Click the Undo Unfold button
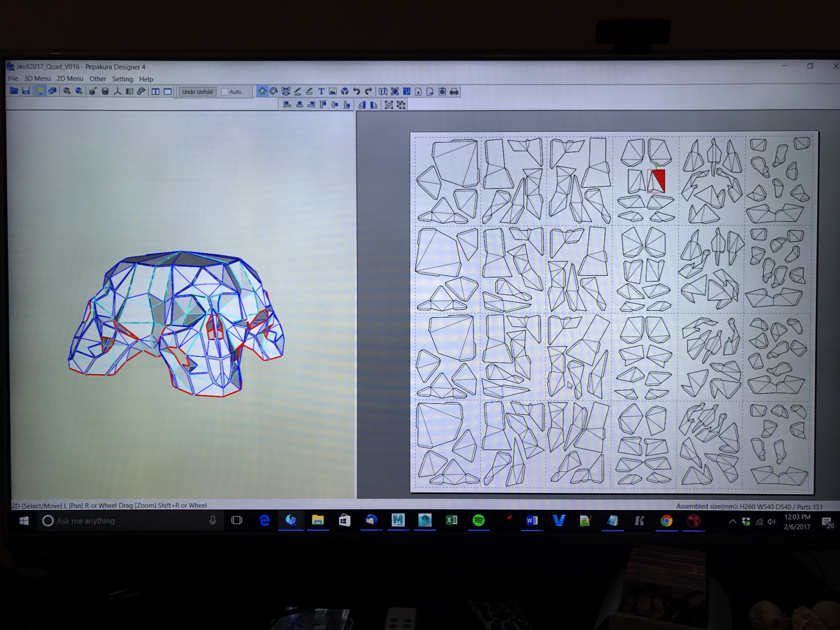The height and width of the screenshot is (630, 840). (x=197, y=92)
